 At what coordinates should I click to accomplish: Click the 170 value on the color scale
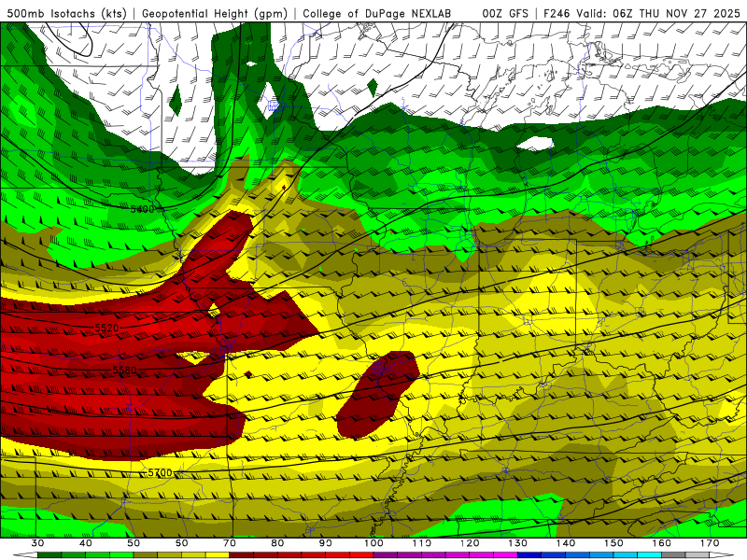(710, 543)
